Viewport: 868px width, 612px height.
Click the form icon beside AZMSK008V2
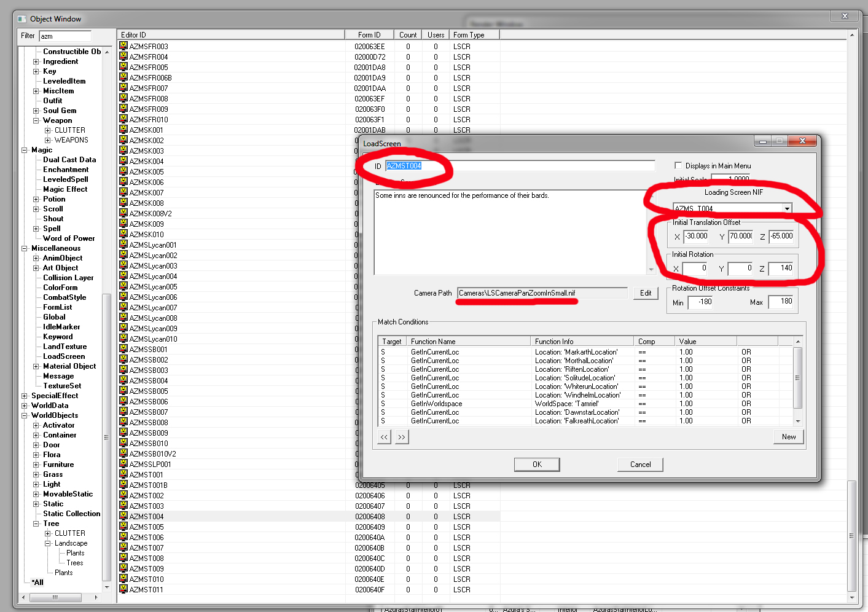[123, 213]
